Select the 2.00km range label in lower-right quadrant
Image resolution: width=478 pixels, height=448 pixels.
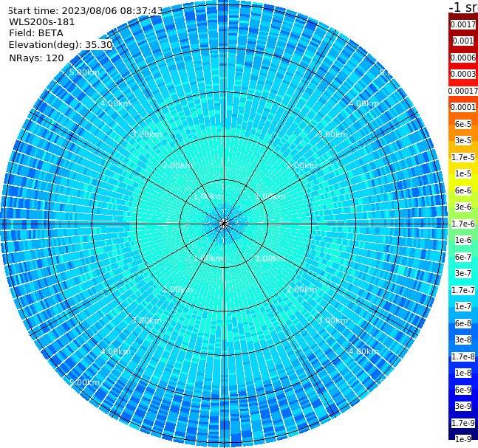[301, 289]
